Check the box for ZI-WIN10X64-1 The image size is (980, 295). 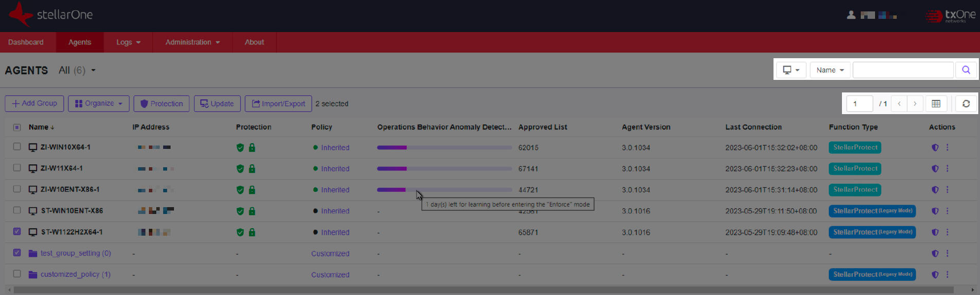point(17,147)
